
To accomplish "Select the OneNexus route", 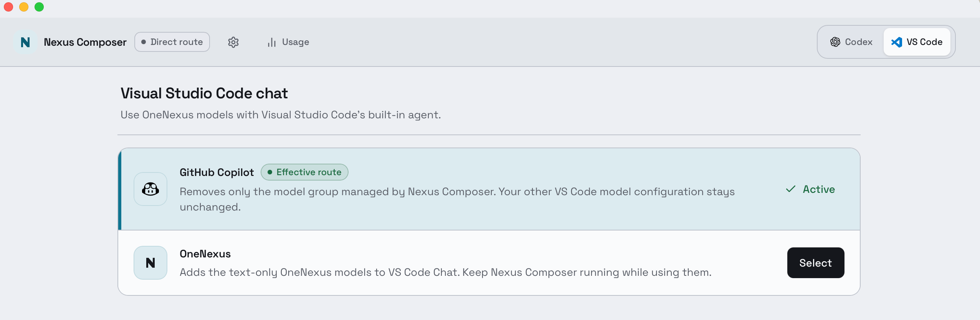I will tap(816, 263).
